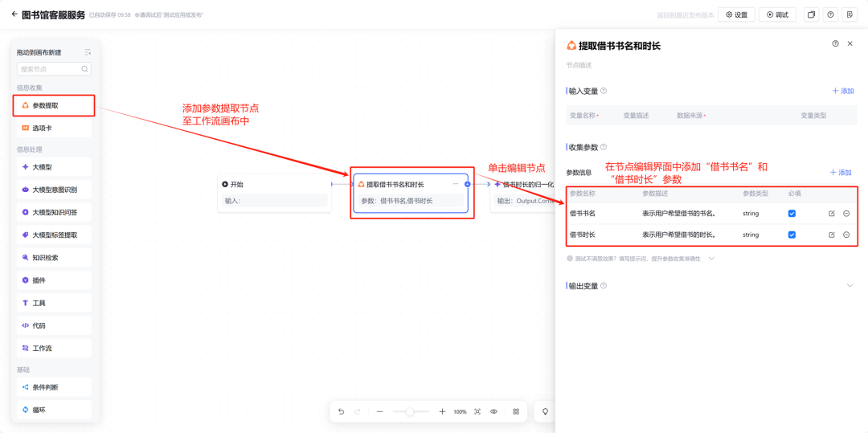This screenshot has width=868, height=433.
Task: Click redo in canvas toolbar
Action: point(358,411)
